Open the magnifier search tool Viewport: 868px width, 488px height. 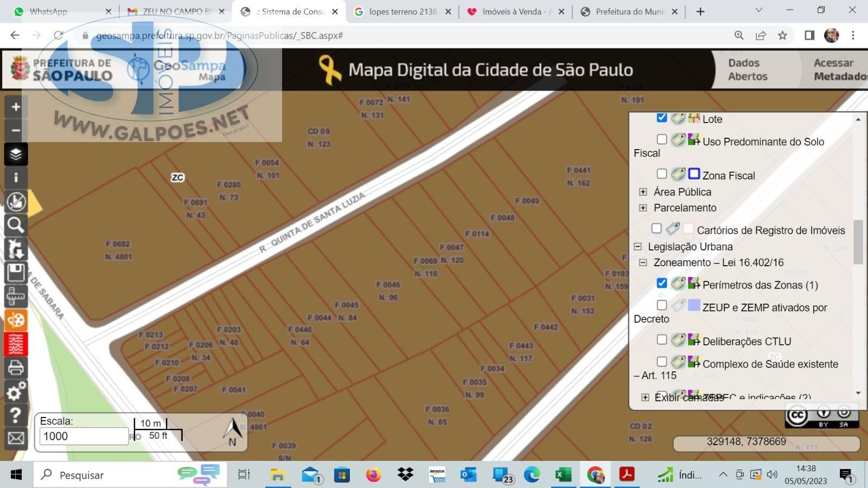pyautogui.click(x=16, y=225)
